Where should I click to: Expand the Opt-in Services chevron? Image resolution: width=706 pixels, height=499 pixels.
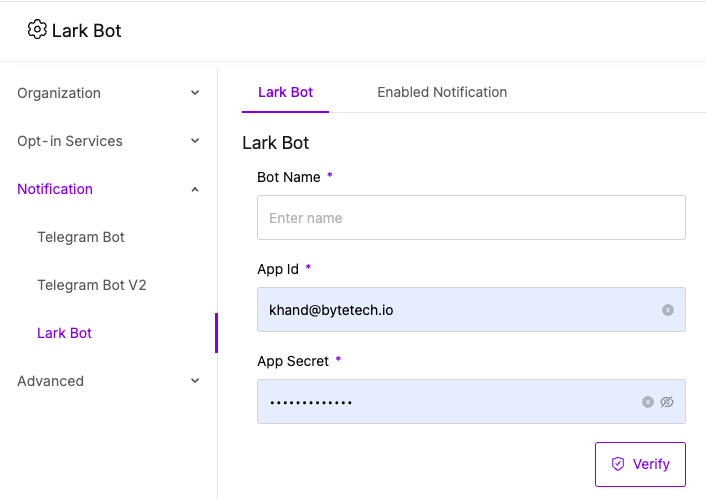(195, 141)
